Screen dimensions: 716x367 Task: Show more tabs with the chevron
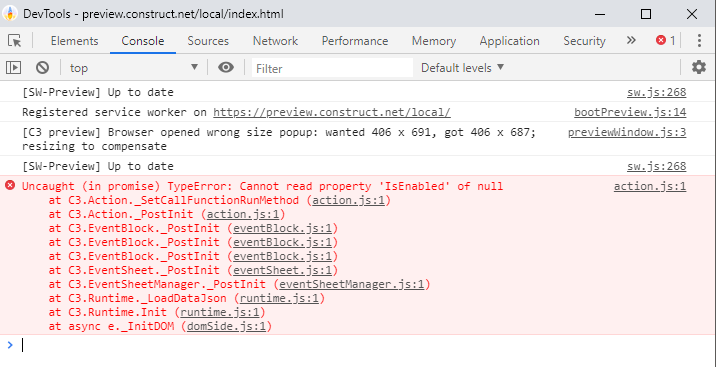pos(631,41)
